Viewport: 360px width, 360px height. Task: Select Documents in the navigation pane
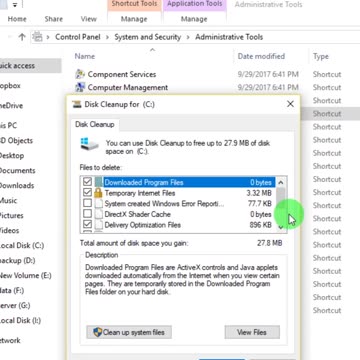tap(17, 171)
